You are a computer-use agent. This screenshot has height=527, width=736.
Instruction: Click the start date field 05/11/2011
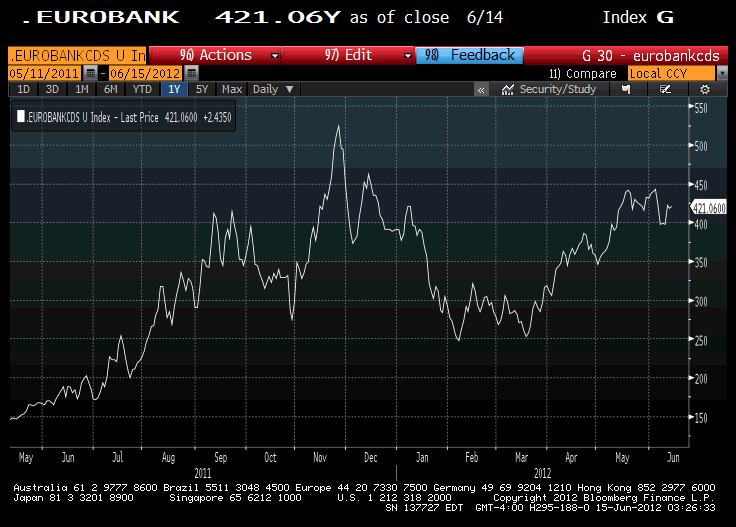pyautogui.click(x=44, y=73)
